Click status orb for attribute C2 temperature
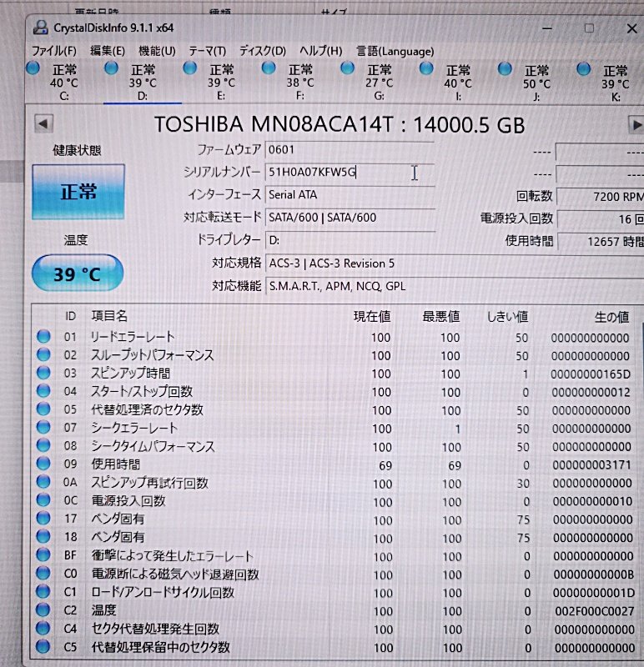This screenshot has height=667, width=644. pyautogui.click(x=43, y=611)
